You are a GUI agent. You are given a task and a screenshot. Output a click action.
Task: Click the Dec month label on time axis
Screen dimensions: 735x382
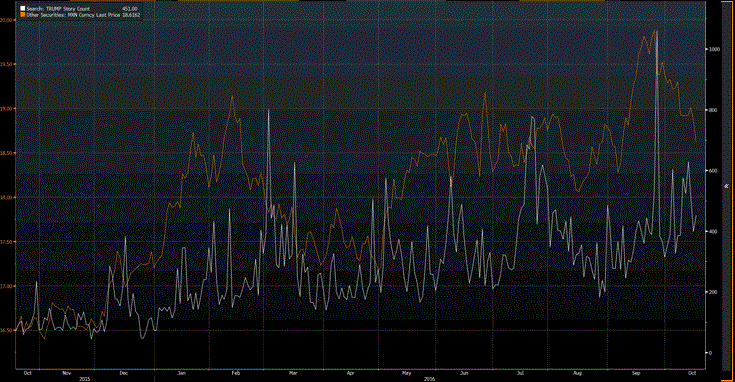click(x=123, y=373)
